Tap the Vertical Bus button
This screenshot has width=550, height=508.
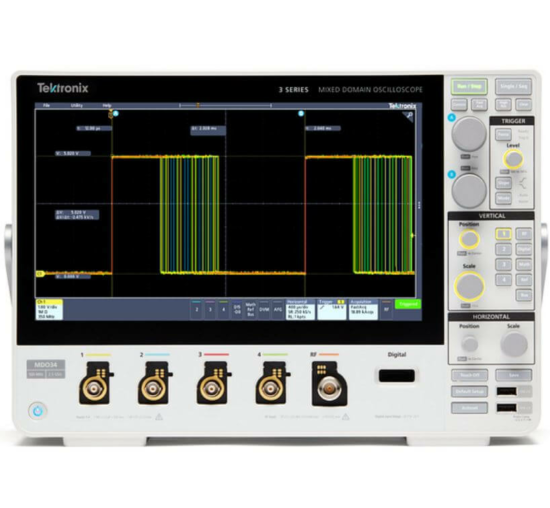[524, 295]
